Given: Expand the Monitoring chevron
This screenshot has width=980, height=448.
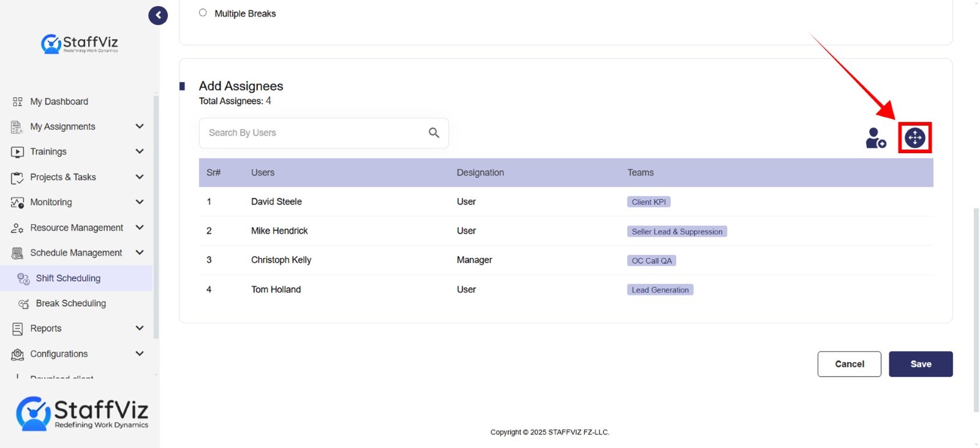Looking at the screenshot, I should (140, 202).
